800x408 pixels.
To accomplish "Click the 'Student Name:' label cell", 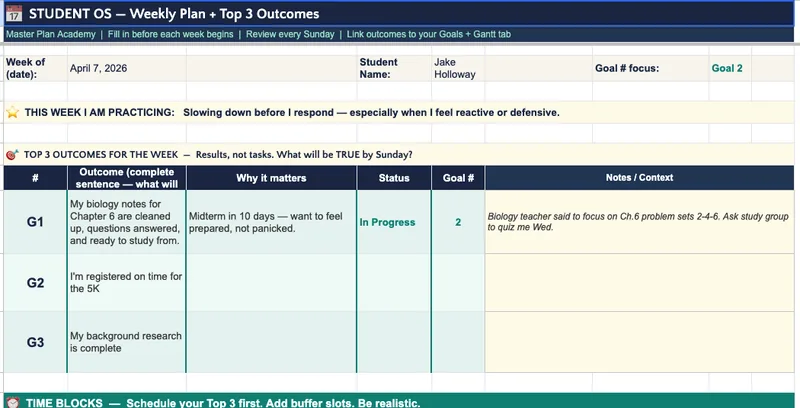I will pyautogui.click(x=394, y=68).
